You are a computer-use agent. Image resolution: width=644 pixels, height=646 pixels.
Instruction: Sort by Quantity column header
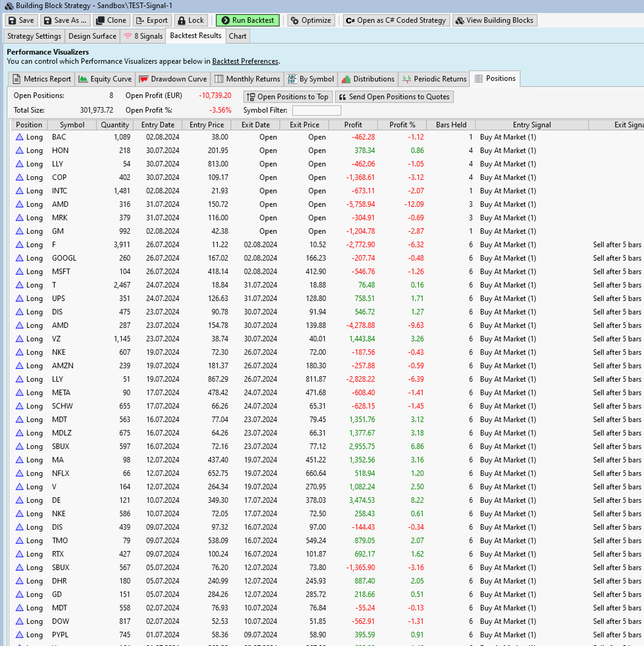click(115, 125)
